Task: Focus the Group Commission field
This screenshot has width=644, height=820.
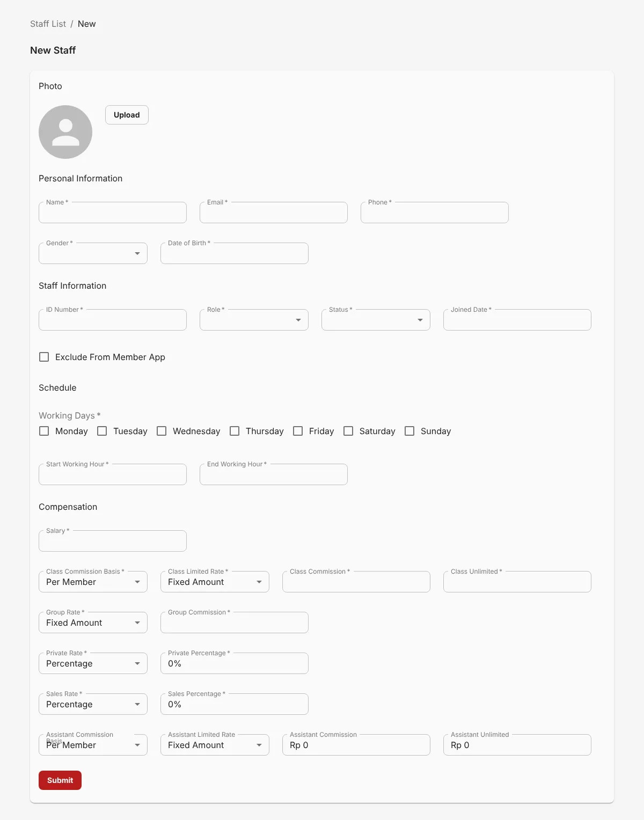Action: [235, 623]
